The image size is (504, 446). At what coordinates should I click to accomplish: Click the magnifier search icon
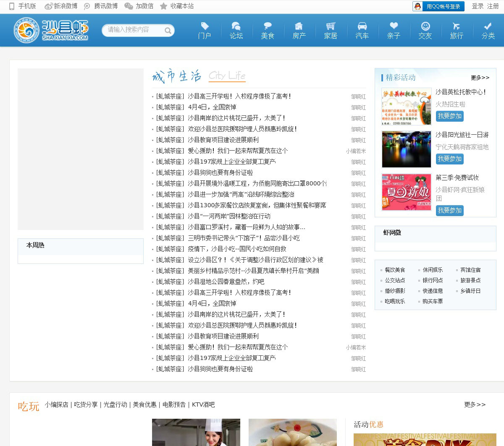coord(168,31)
